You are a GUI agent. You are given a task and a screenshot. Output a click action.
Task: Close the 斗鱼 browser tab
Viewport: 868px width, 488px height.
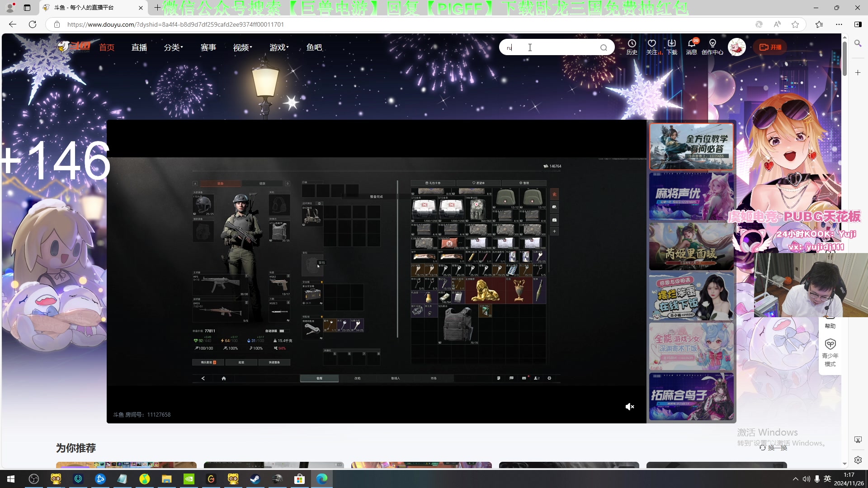pyautogui.click(x=141, y=8)
